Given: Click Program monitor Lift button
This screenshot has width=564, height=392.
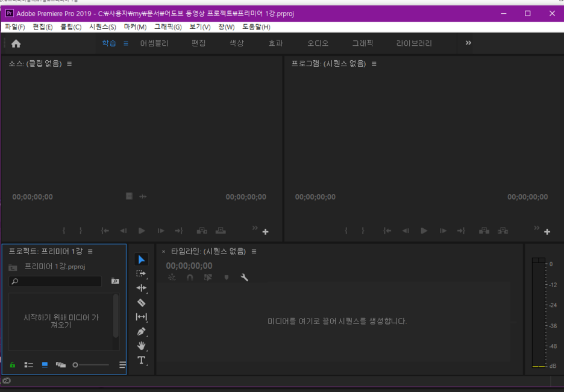Looking at the screenshot, I should tap(484, 231).
